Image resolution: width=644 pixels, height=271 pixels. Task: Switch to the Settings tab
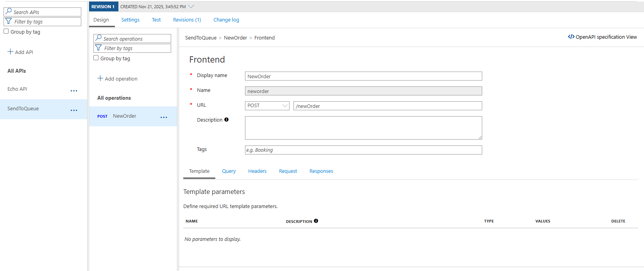coord(130,20)
